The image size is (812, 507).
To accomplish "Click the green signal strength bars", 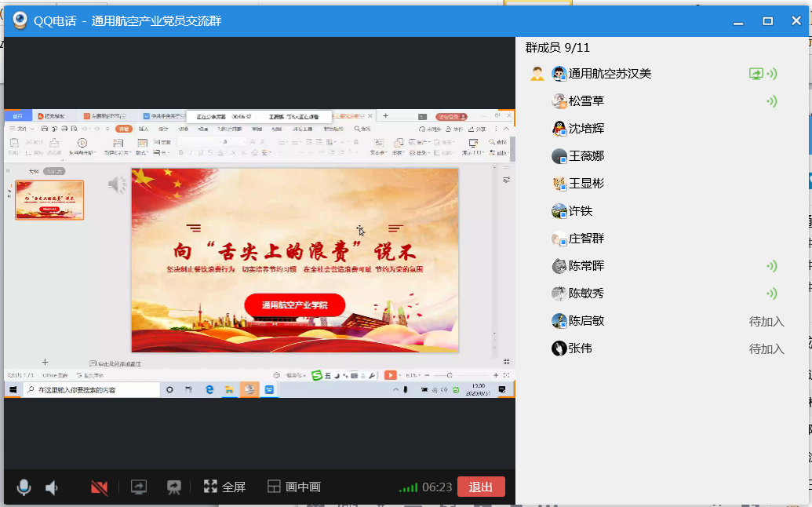I will (408, 487).
